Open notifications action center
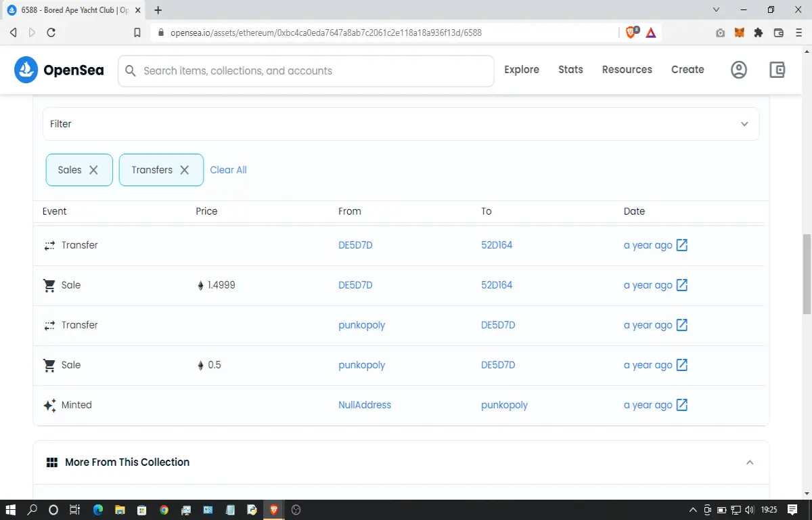 [x=792, y=510]
